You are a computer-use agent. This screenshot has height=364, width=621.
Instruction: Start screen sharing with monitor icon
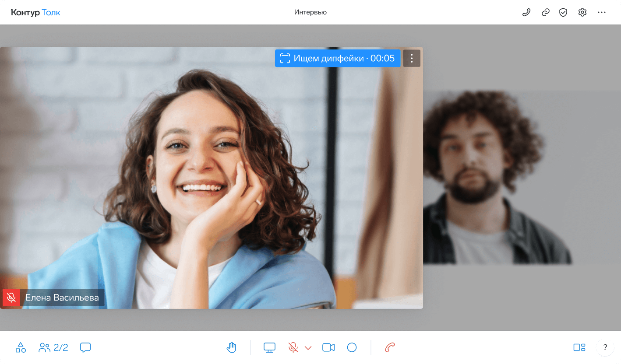click(269, 347)
